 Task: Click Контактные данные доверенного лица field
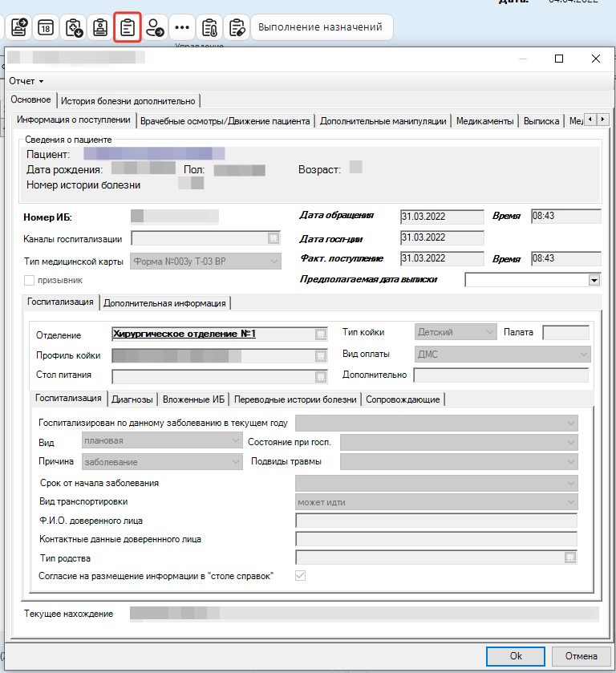click(436, 539)
